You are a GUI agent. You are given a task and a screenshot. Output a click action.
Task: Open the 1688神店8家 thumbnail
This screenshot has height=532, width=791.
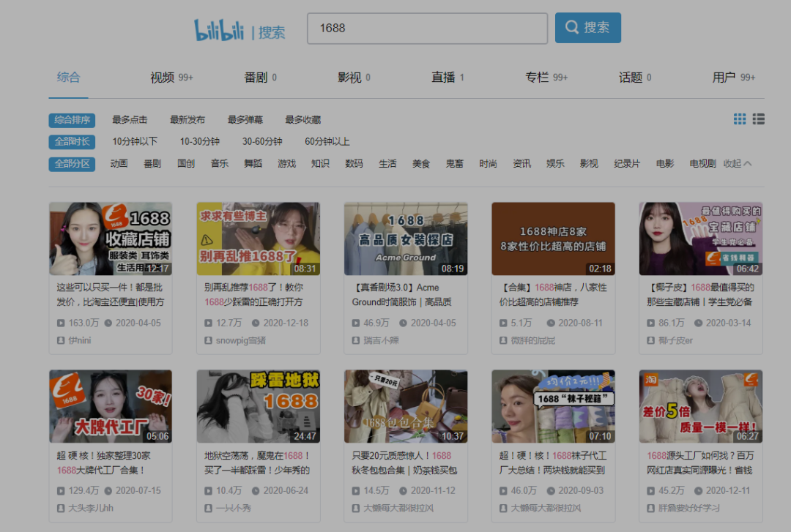554,239
